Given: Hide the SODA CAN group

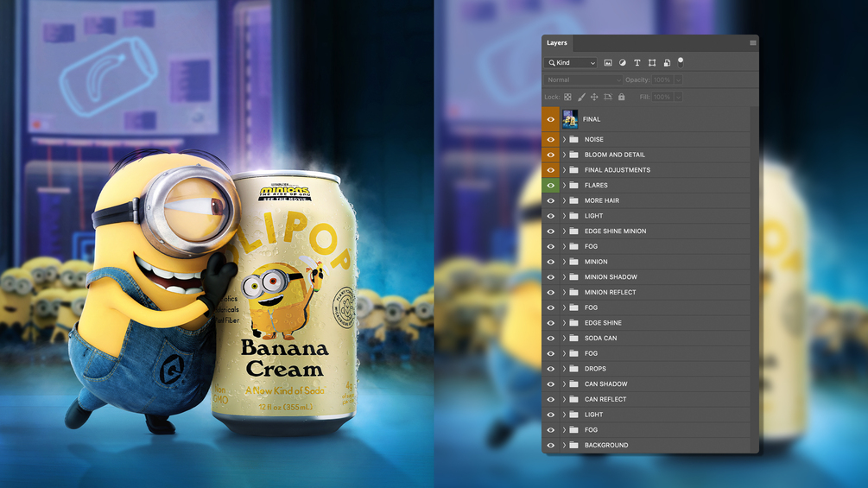Looking at the screenshot, I should 551,338.
